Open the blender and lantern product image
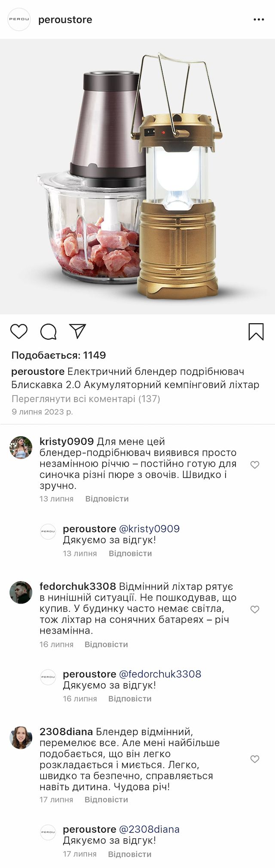The image size is (275, 868). pos(137,176)
